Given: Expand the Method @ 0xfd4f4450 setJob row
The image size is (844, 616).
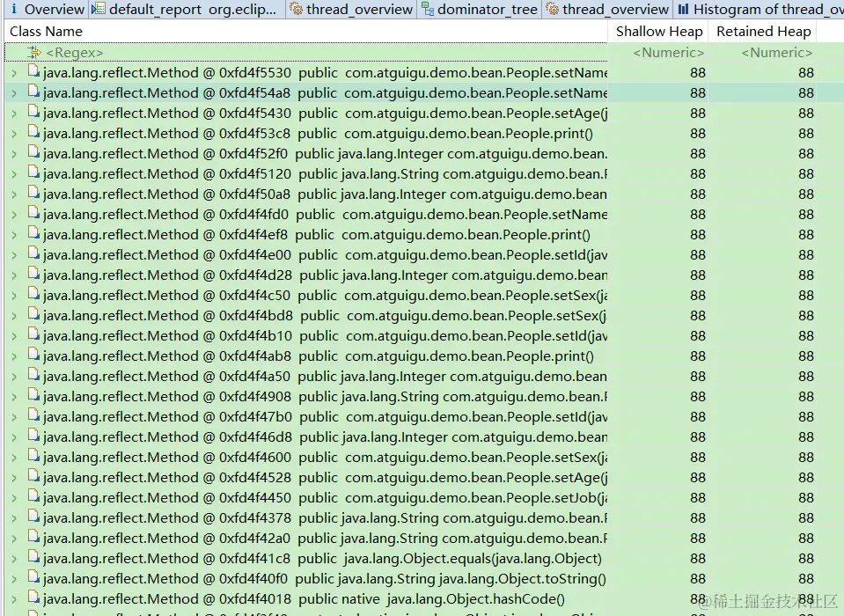Looking at the screenshot, I should [15, 498].
